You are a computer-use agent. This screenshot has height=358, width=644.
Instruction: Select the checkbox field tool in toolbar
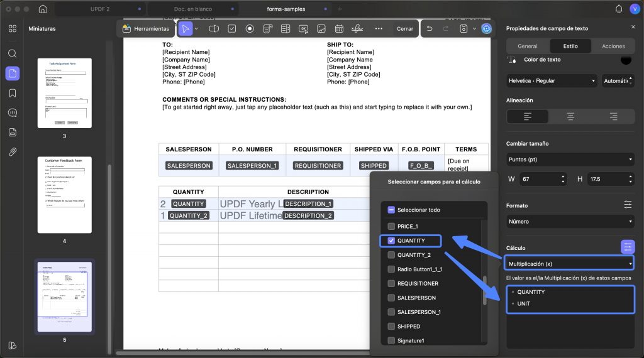click(232, 29)
